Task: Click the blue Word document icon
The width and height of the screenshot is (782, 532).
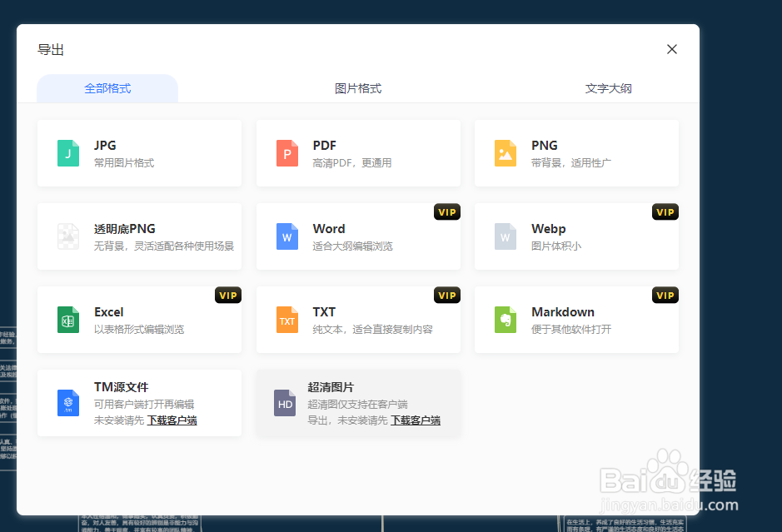Action: tap(286, 236)
